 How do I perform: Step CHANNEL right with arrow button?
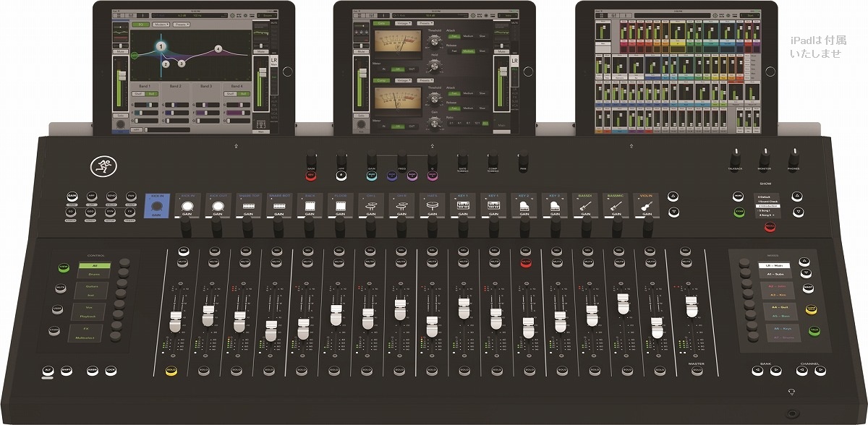click(x=820, y=371)
